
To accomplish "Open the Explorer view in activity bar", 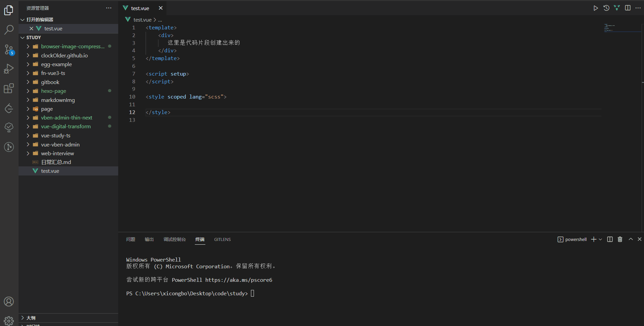I will (x=9, y=10).
